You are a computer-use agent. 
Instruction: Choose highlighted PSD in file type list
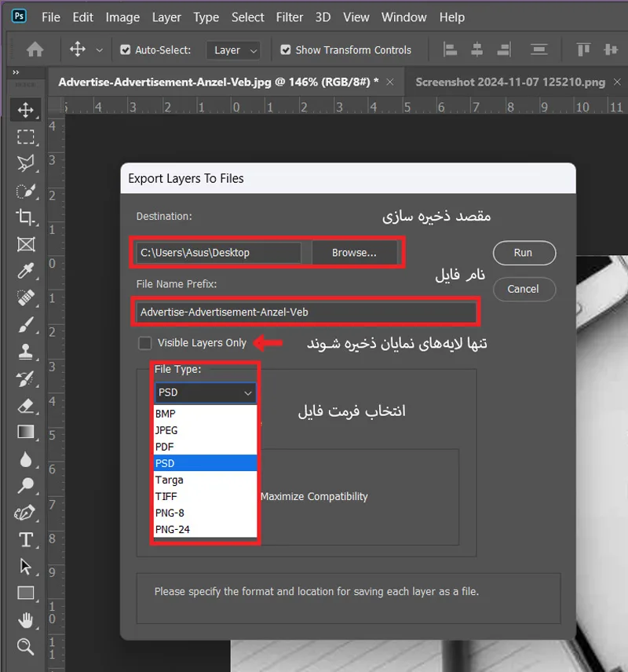(206, 463)
